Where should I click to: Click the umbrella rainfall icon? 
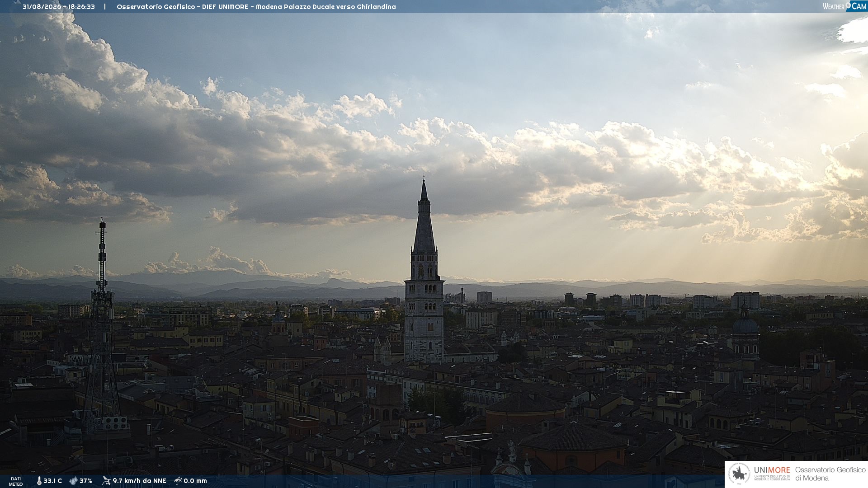coord(178,481)
